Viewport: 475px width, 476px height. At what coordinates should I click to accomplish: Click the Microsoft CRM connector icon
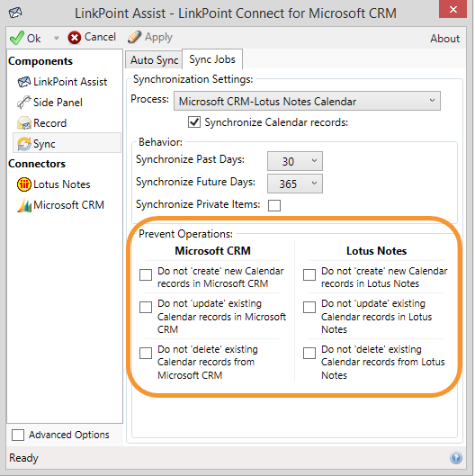pyautogui.click(x=24, y=205)
